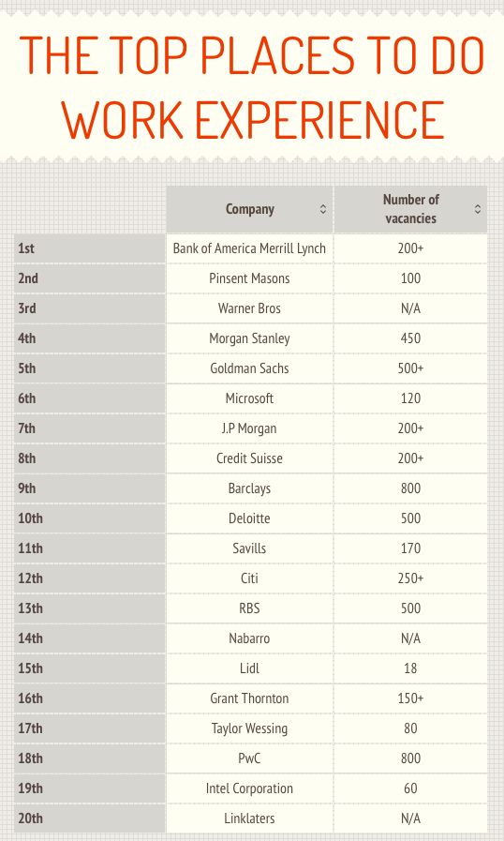Click the Barclays company cell
The height and width of the screenshot is (841, 504).
pos(249,488)
